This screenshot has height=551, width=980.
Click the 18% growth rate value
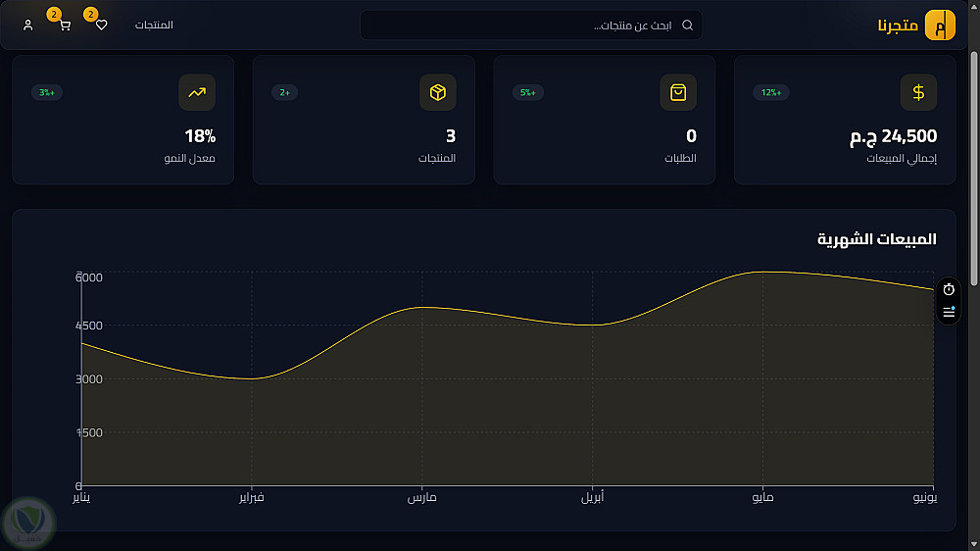pyautogui.click(x=200, y=136)
